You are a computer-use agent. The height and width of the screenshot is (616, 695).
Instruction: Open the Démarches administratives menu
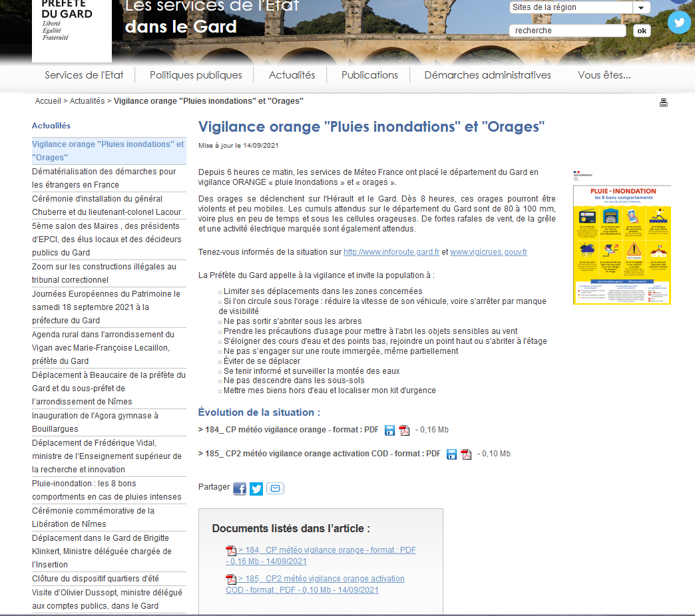click(x=487, y=75)
